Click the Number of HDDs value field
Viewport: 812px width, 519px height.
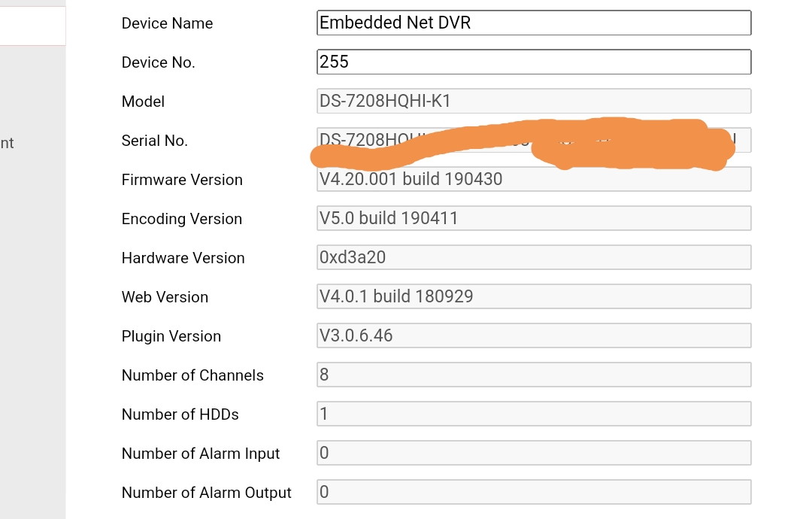tap(534, 414)
